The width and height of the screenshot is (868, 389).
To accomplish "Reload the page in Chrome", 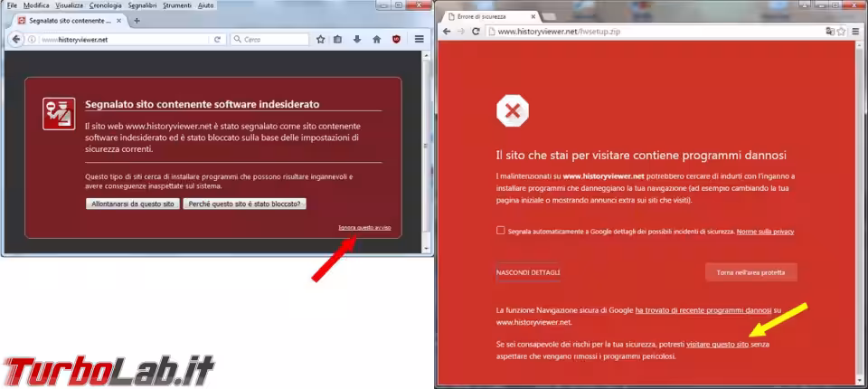I will [x=476, y=32].
